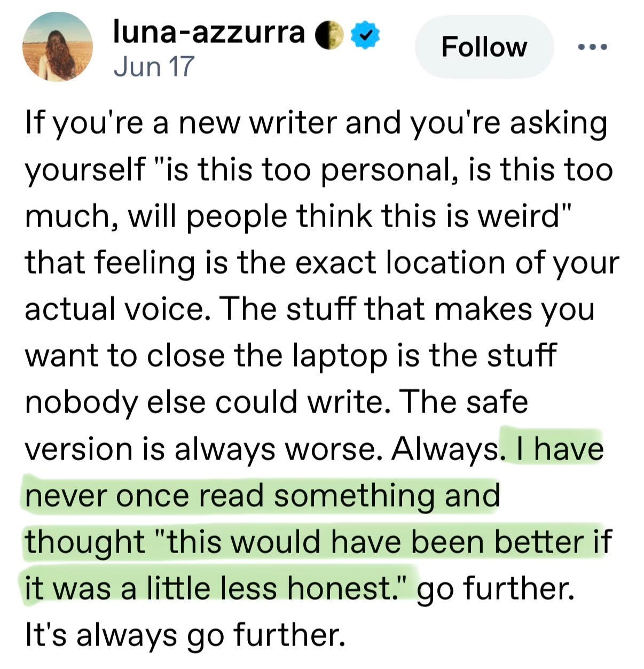Follow the luna-azzurra blog

pyautogui.click(x=484, y=47)
